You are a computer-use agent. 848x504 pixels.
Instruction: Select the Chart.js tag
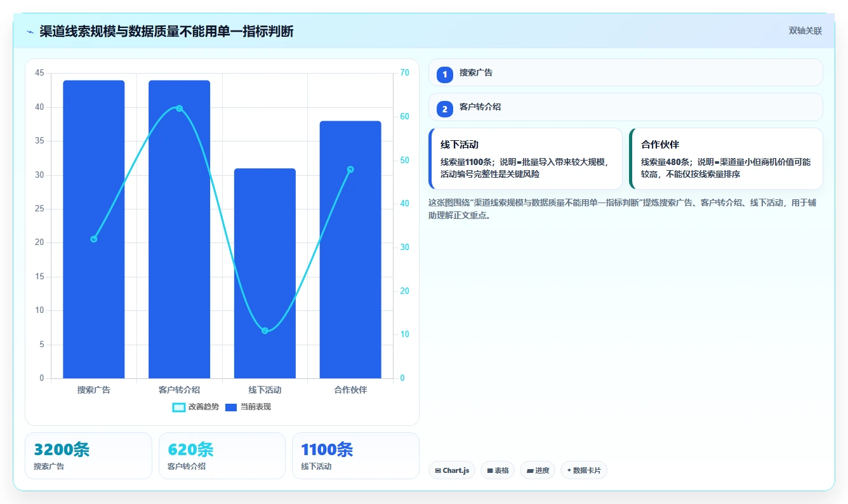452,470
